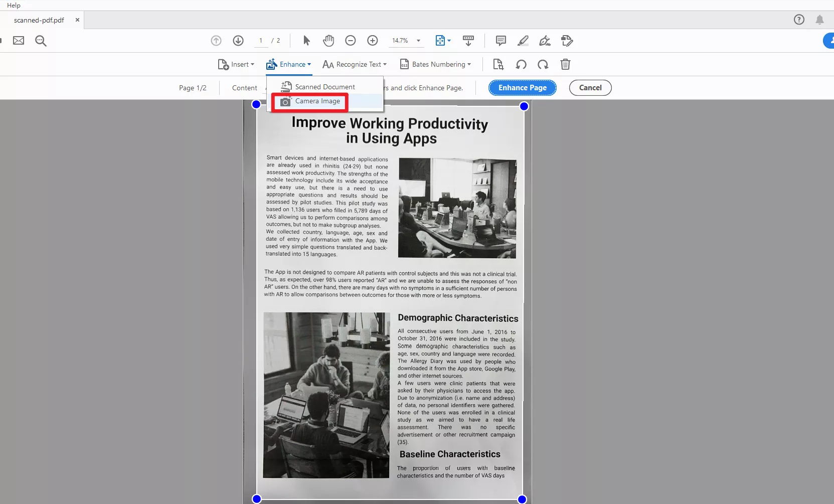This screenshot has height=504, width=834.
Task: Go to the next page with down arrow
Action: (x=238, y=41)
